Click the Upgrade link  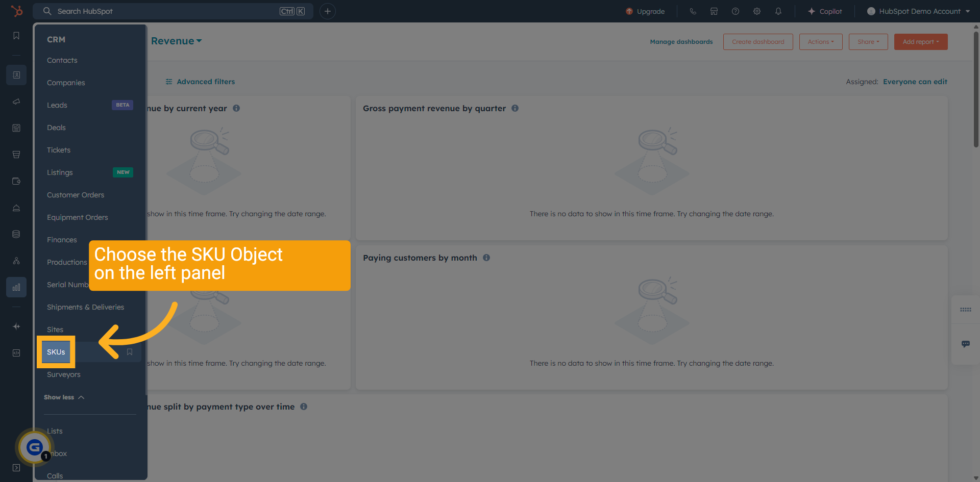pos(645,11)
